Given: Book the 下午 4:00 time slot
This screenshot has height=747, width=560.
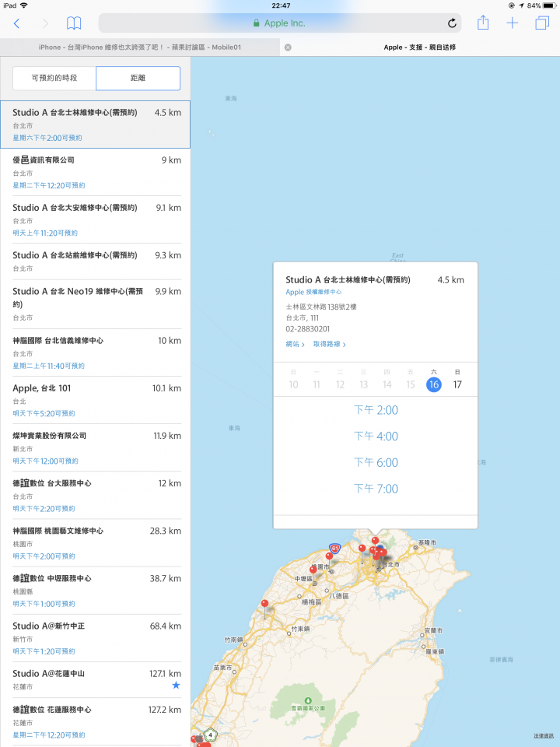Looking at the screenshot, I should coord(376,437).
